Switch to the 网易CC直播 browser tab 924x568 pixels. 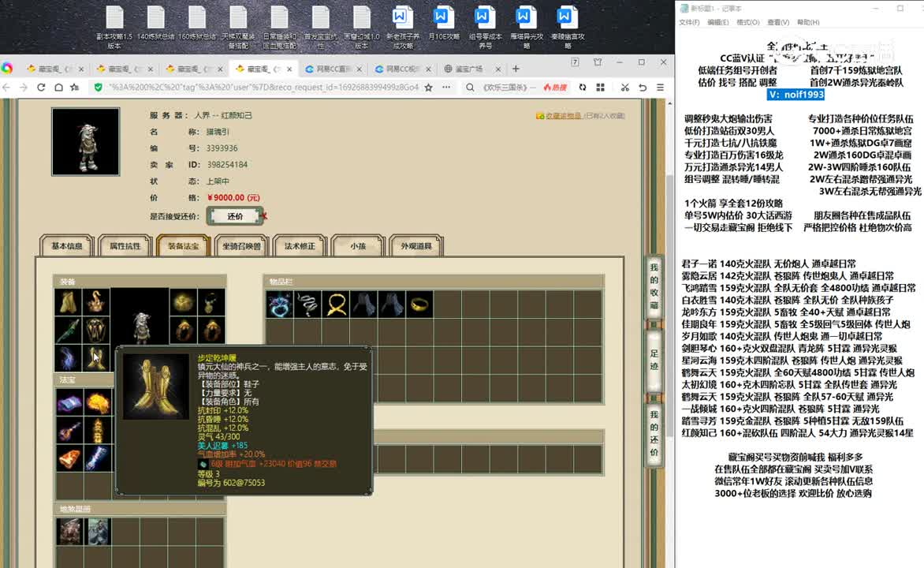[x=333, y=69]
